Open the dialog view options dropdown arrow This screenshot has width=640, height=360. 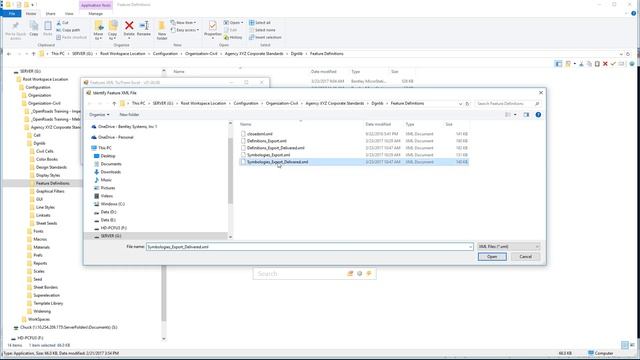(515, 115)
